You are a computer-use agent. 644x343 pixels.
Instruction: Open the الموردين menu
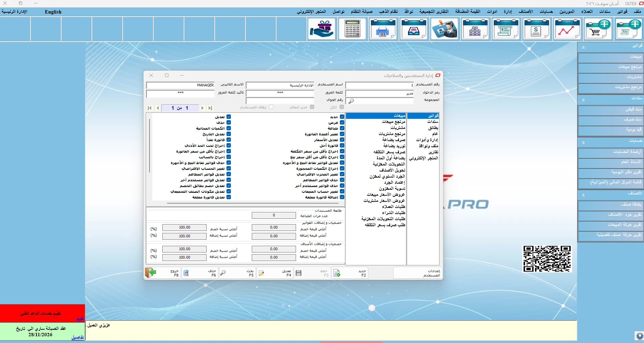(567, 11)
